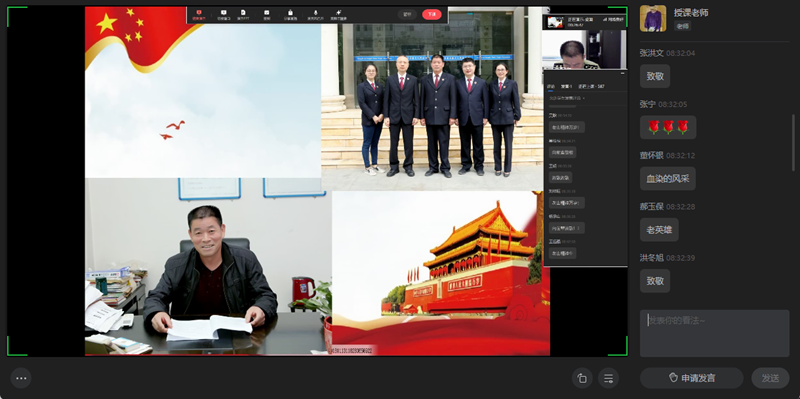The width and height of the screenshot is (800, 399).
Task: Click the 授课老师 teacher avatar thumbnail
Action: pyautogui.click(x=653, y=18)
